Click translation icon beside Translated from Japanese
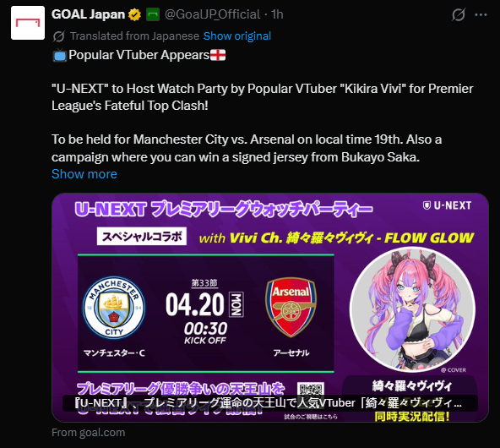The image size is (500, 448). click(58, 36)
